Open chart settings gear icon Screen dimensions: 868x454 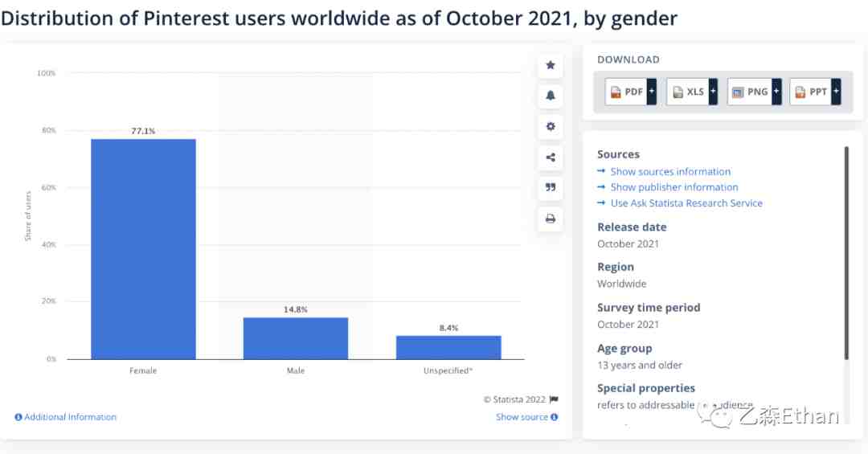551,126
